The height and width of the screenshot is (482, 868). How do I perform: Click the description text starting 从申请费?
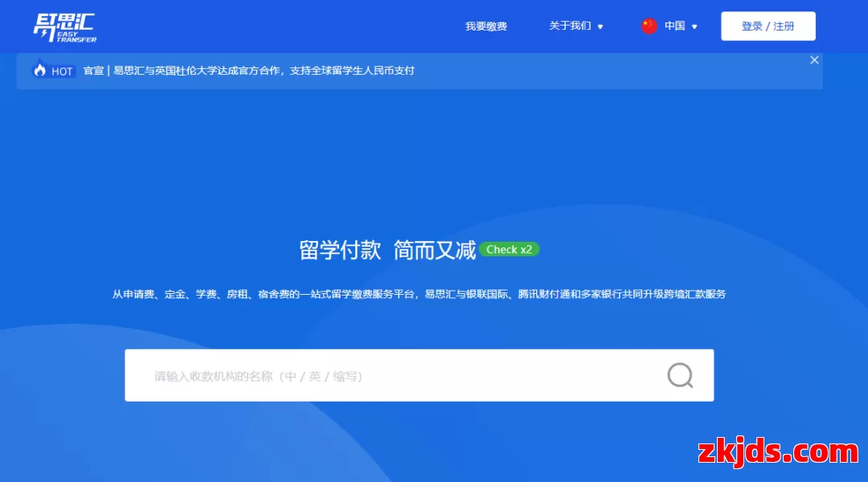click(x=419, y=294)
